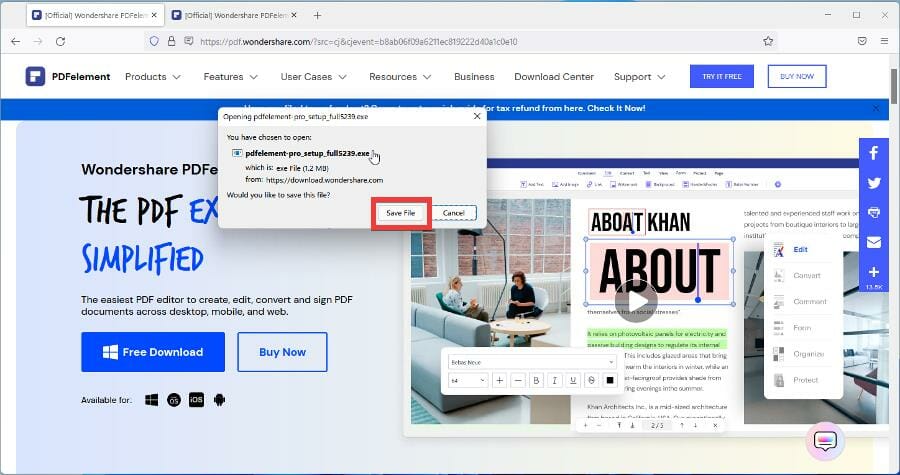Share the page by email envelope icon
This screenshot has width=900, height=475.
[x=874, y=242]
